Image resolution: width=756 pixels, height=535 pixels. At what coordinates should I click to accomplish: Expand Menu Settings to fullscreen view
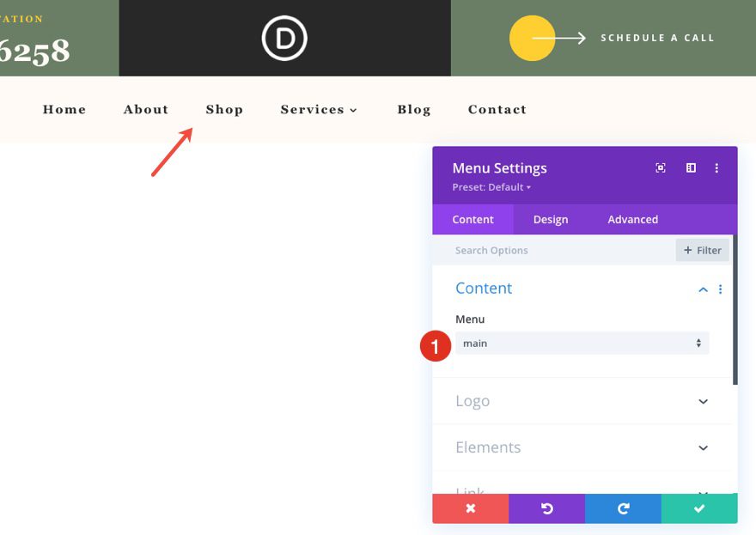pos(660,167)
